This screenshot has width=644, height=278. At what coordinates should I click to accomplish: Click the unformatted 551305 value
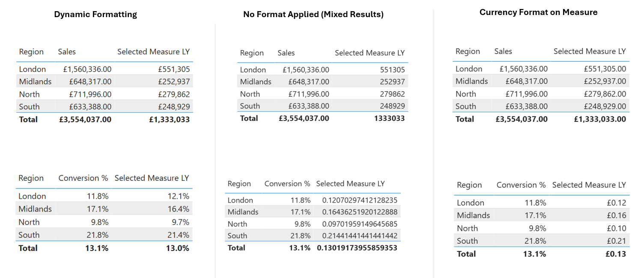click(392, 70)
